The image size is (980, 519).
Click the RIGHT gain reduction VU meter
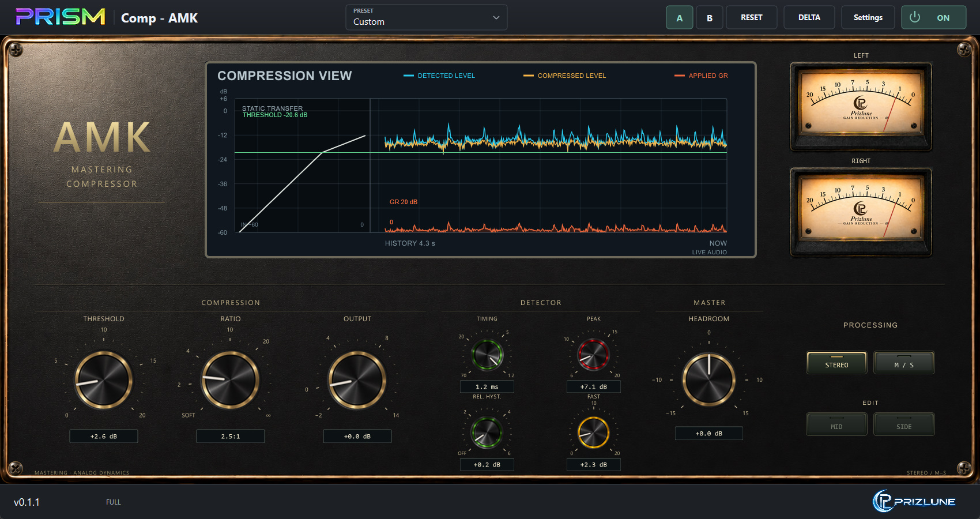pos(861,212)
